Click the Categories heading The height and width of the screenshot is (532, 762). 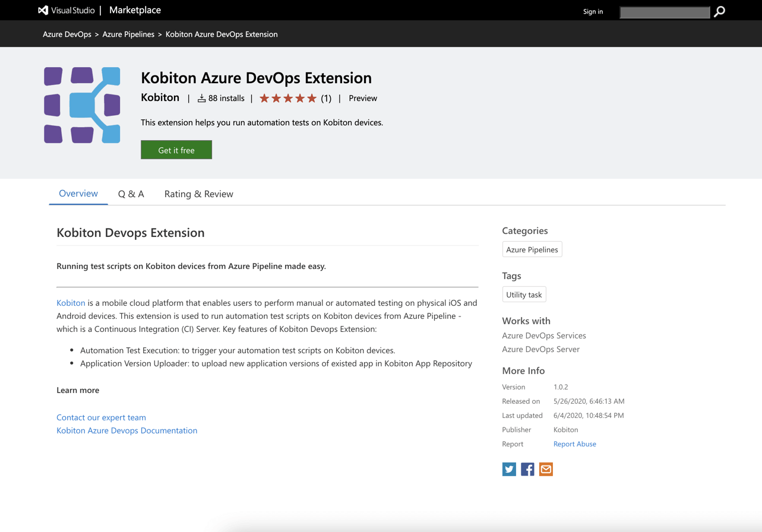pos(525,230)
